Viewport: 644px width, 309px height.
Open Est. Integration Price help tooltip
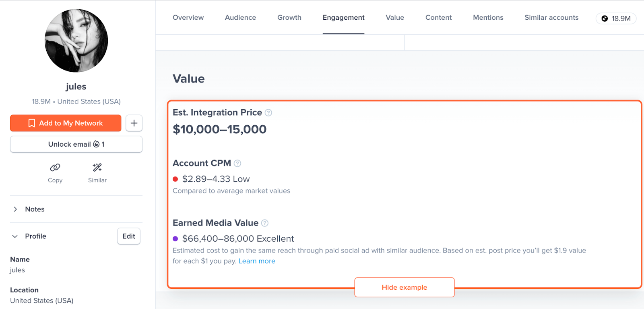click(x=268, y=113)
